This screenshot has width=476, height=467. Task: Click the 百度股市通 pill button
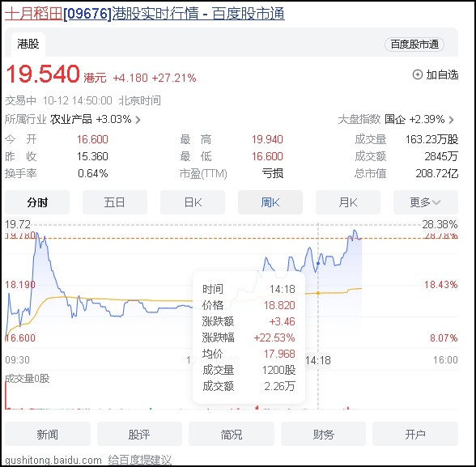[x=414, y=45]
